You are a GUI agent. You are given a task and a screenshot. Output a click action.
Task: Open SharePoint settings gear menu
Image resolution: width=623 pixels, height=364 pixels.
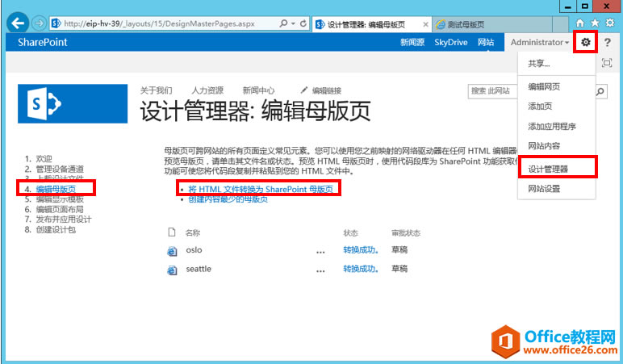(x=586, y=42)
